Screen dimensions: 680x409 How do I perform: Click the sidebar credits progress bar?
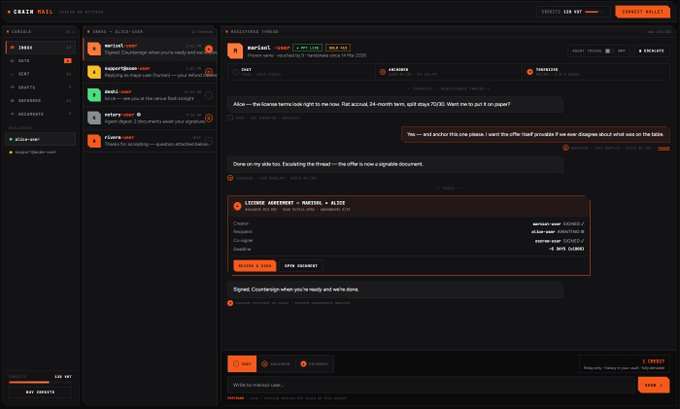(40, 382)
